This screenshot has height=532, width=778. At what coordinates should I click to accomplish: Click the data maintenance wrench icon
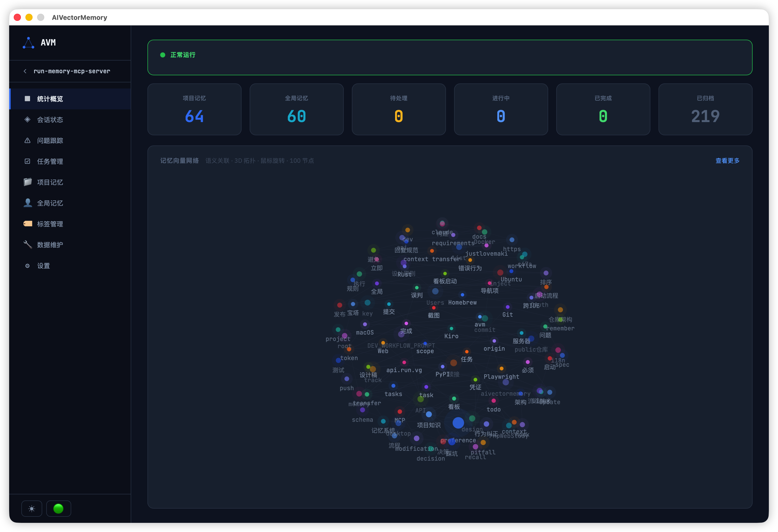click(27, 245)
